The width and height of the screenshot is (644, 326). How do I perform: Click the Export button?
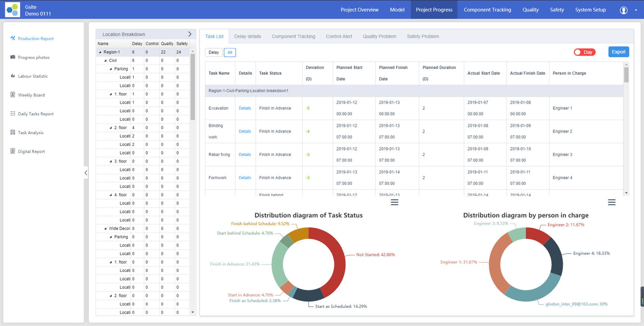pos(618,52)
